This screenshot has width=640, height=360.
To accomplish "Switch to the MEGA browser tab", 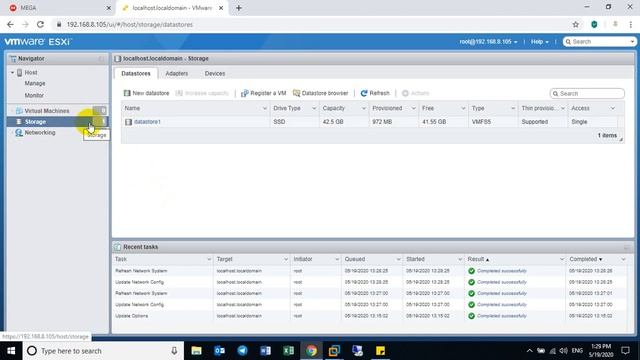I will click(x=59, y=8).
